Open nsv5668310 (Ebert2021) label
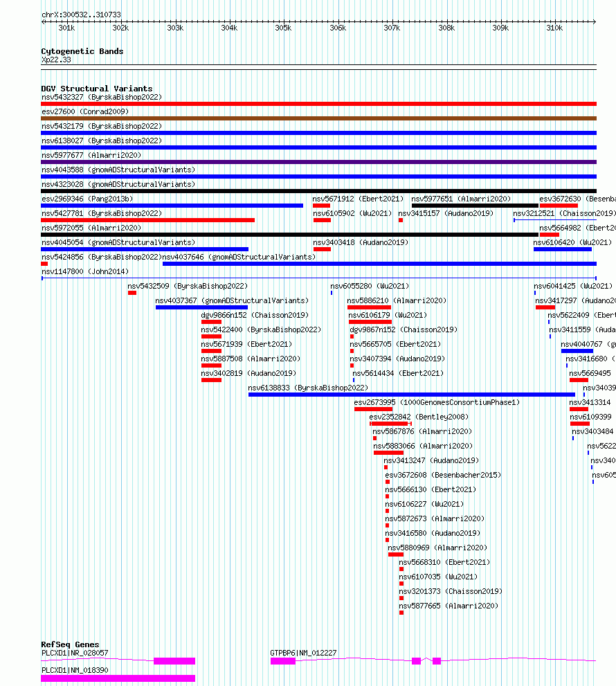Viewport: 616px width, 686px height. (444, 562)
